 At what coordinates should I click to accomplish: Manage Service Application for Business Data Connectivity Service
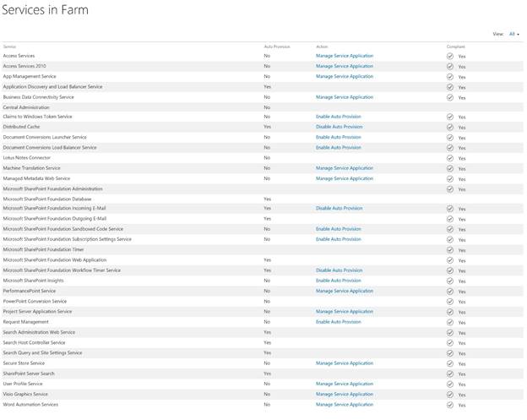[344, 97]
